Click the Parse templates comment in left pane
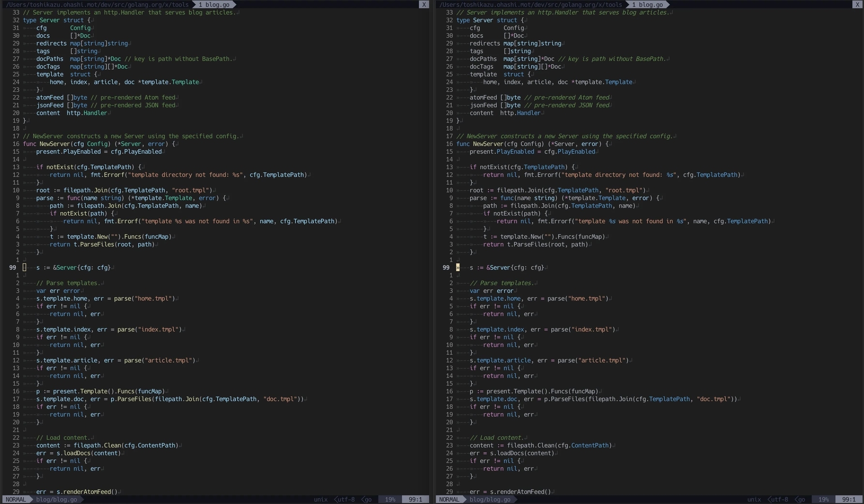864x504 pixels. 67,283
